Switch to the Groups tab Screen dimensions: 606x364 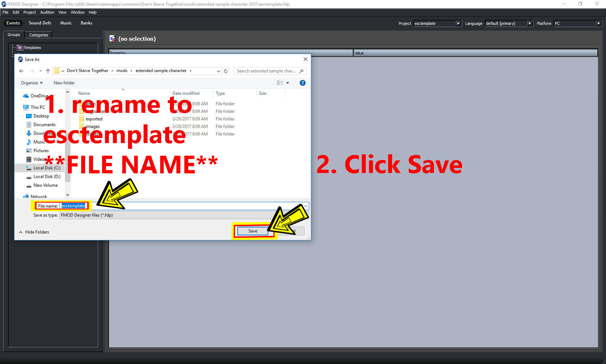click(14, 35)
